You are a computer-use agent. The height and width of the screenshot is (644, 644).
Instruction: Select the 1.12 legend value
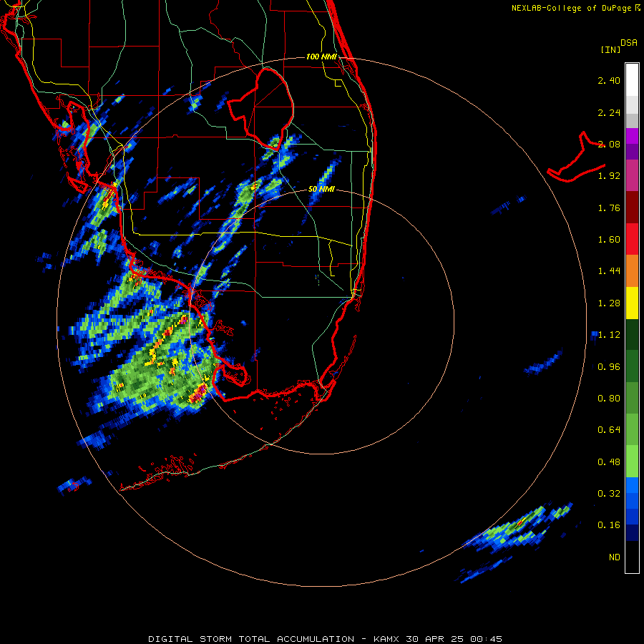pyautogui.click(x=609, y=335)
